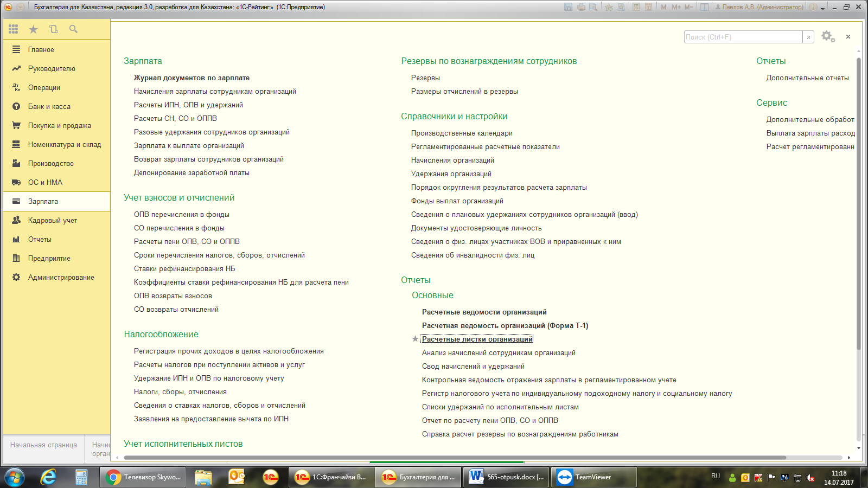The width and height of the screenshot is (868, 488).
Task: Open Расчетные ведомости организаций
Action: tap(484, 312)
